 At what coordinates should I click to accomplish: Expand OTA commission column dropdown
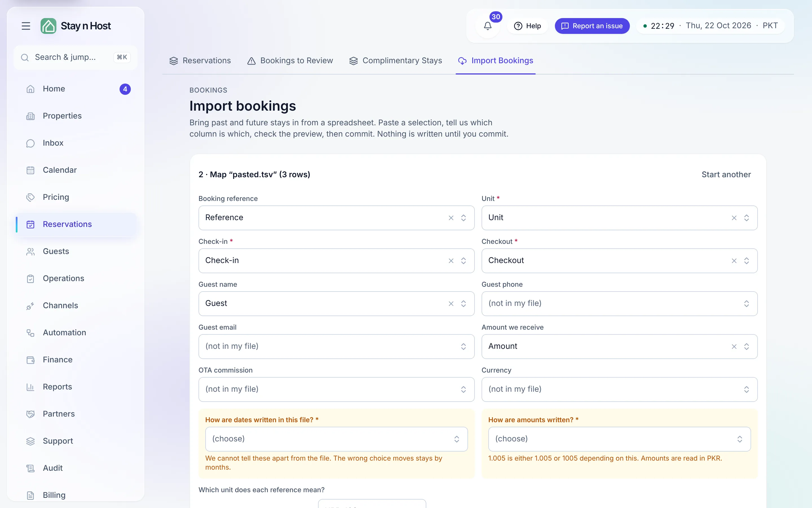click(x=336, y=389)
